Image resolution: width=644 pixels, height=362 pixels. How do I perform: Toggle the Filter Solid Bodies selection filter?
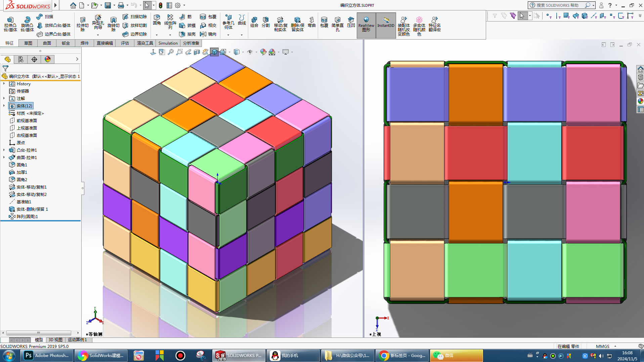pos(585,16)
